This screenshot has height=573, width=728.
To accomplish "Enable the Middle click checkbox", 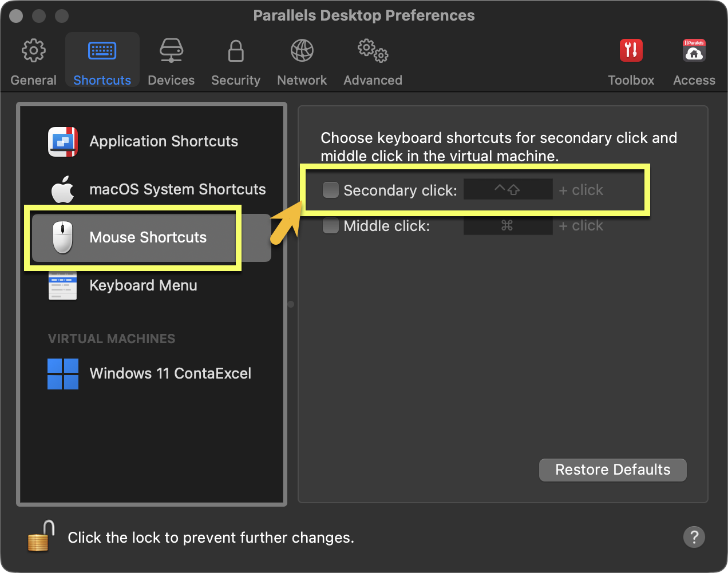I will 331,226.
